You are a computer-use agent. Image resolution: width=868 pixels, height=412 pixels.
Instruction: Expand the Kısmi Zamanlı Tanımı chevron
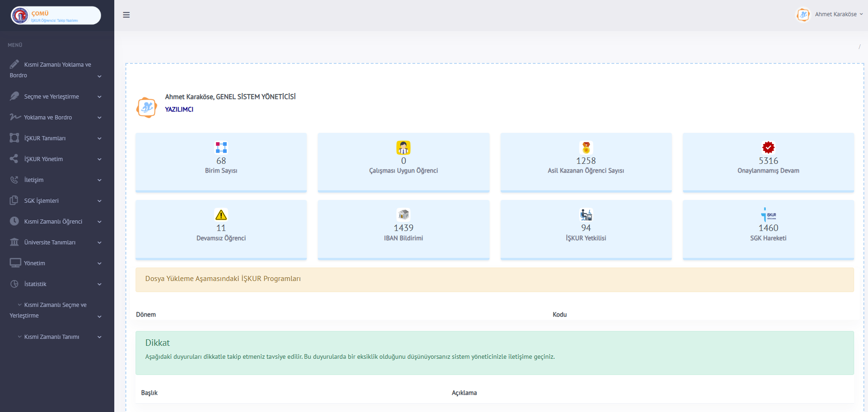99,337
